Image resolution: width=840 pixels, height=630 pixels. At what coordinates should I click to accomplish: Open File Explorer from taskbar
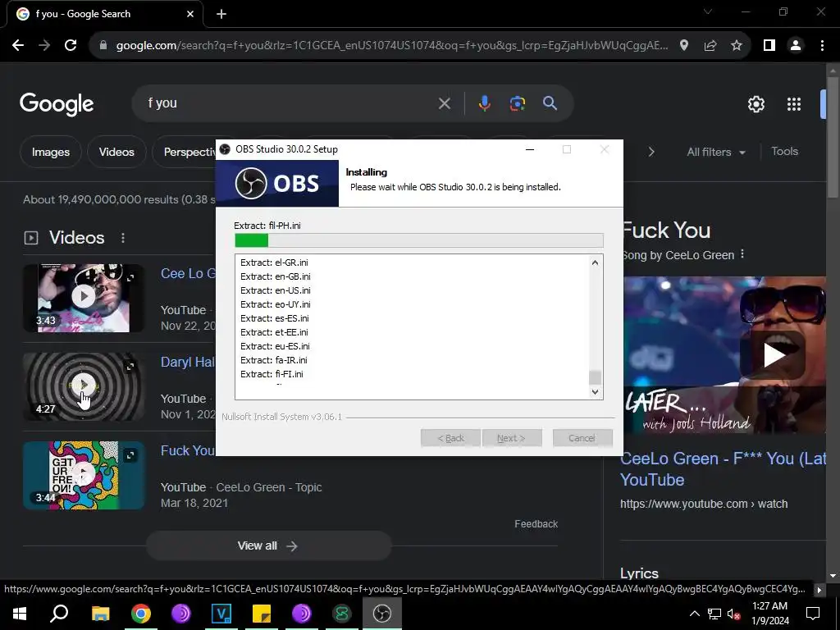(x=100, y=614)
